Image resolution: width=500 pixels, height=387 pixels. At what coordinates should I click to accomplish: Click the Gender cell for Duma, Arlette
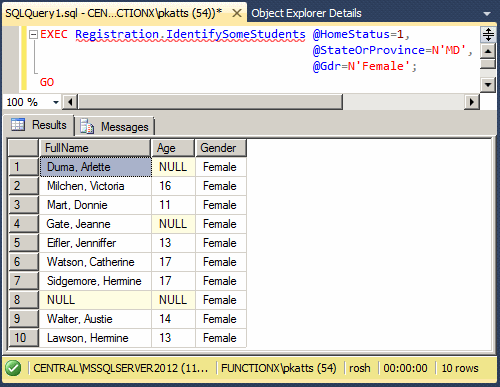(221, 167)
